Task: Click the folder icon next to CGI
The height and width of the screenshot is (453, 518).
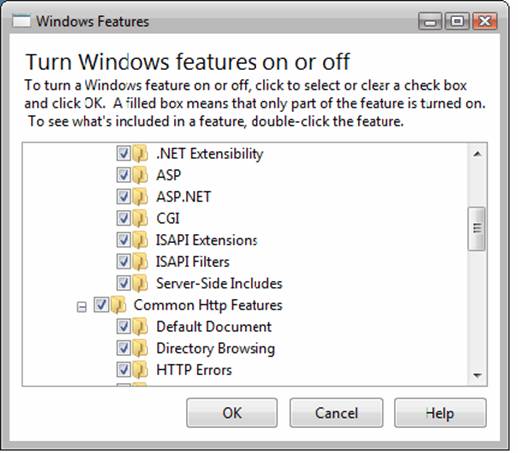Action: tap(140, 218)
